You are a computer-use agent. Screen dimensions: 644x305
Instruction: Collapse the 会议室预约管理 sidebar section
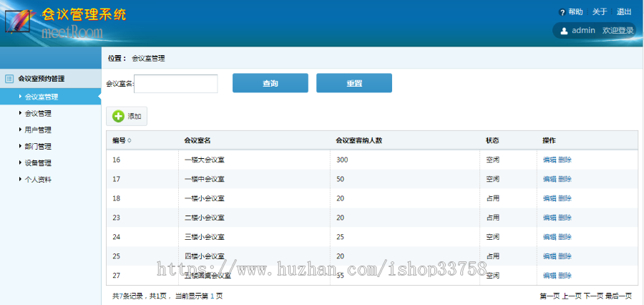coord(51,79)
